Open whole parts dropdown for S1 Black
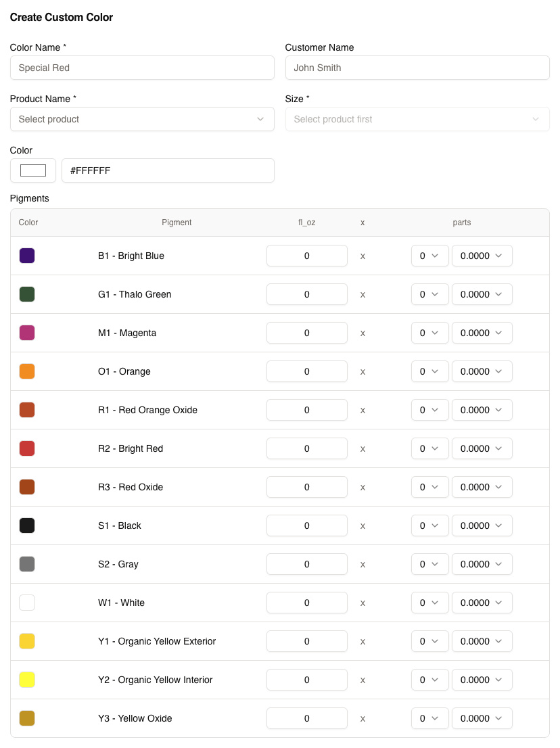 pos(429,525)
